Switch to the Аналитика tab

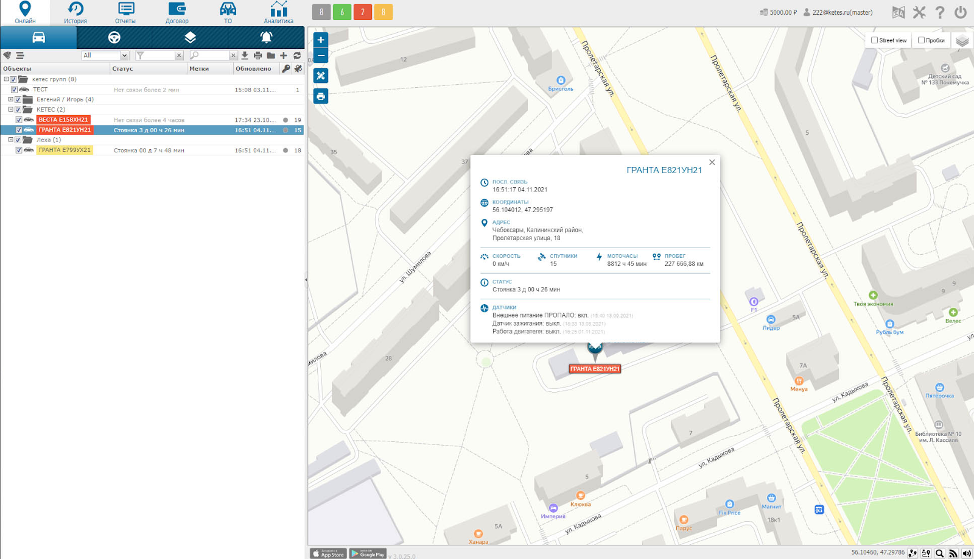point(278,12)
